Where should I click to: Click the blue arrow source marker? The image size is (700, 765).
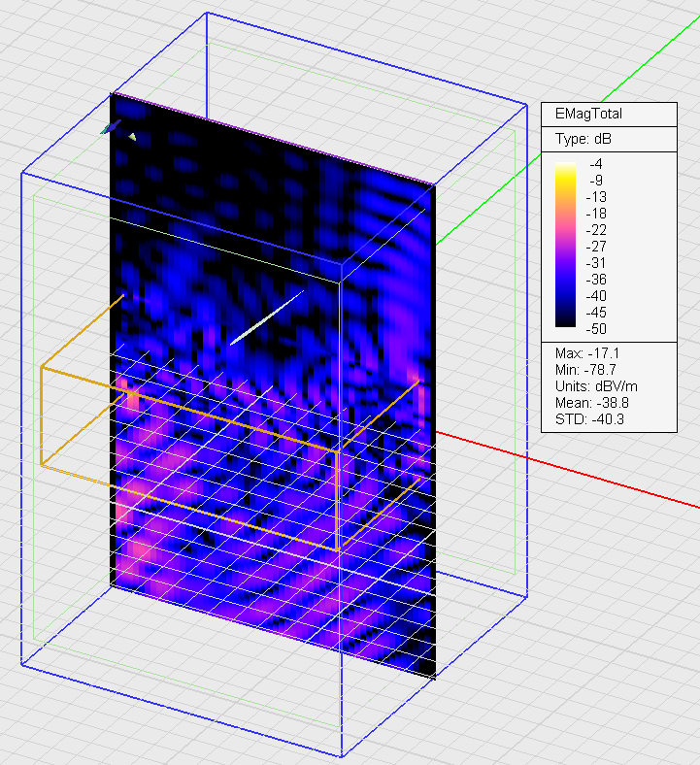tap(111, 127)
